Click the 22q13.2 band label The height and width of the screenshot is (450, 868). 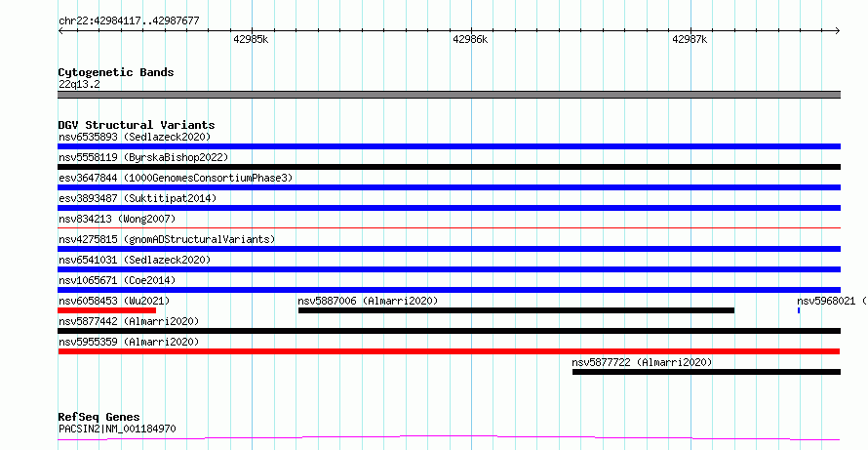click(x=79, y=85)
